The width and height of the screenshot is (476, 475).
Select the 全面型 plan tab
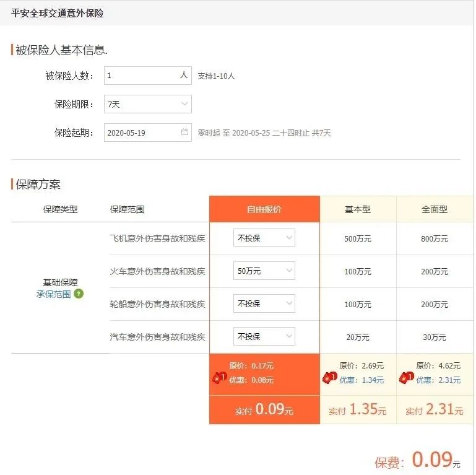tap(435, 209)
